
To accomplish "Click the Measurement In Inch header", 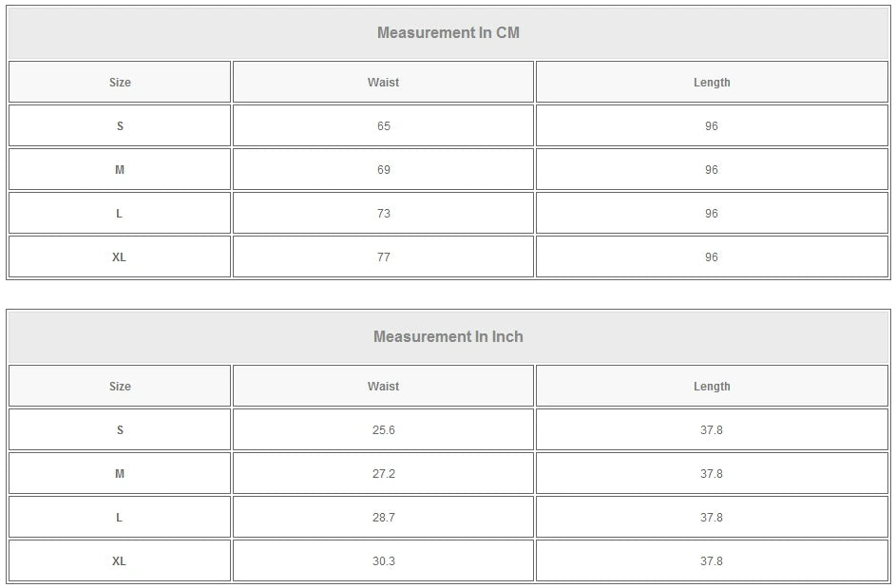I will tap(448, 337).
